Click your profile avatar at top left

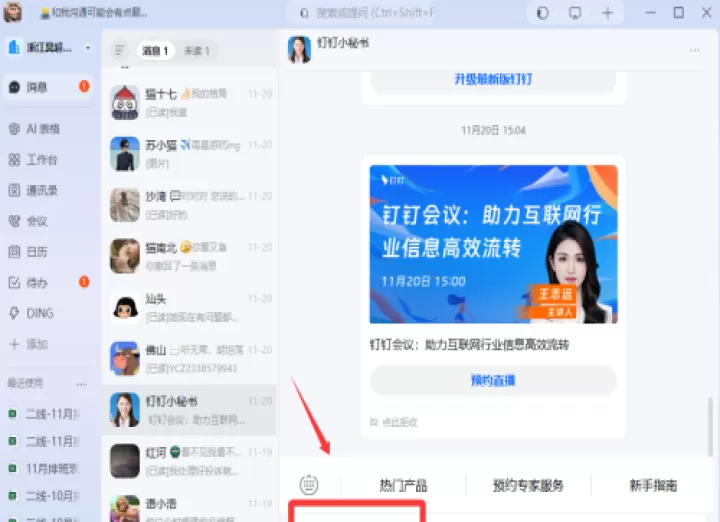(12, 12)
